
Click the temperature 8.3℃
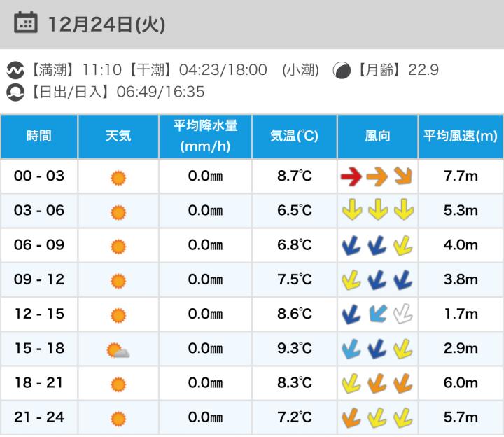295,382
